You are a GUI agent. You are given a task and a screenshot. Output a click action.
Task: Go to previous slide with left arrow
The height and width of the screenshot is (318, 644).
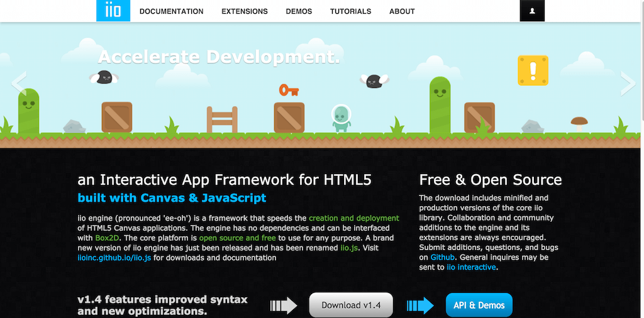[x=19, y=84]
